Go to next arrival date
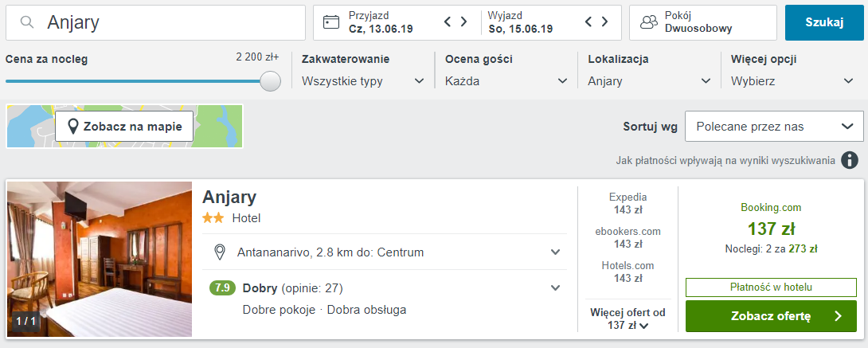This screenshot has height=348, width=868. (464, 22)
